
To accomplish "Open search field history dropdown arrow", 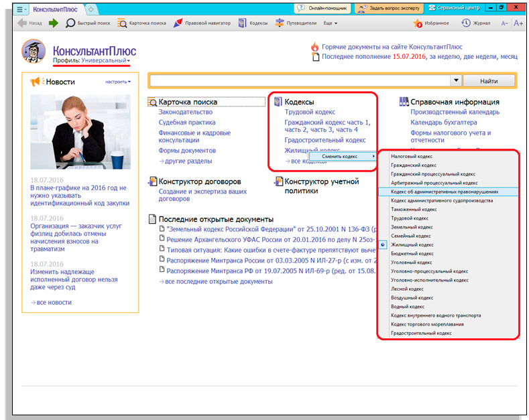I will 456,80.
